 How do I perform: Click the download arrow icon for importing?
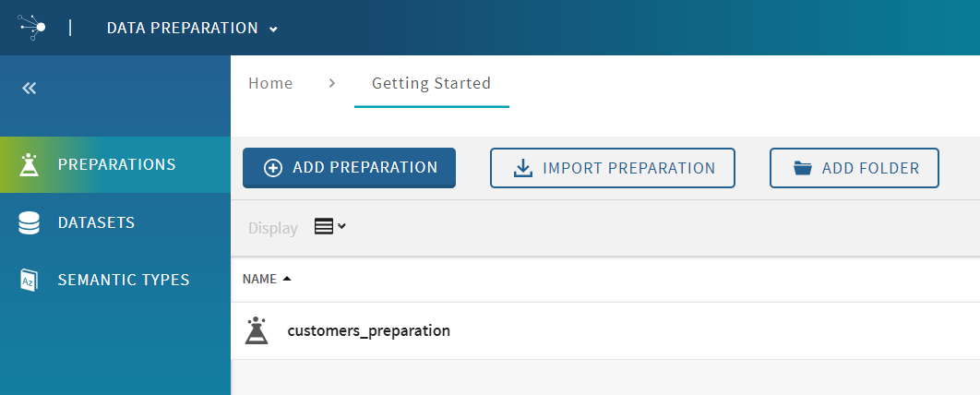click(x=522, y=168)
